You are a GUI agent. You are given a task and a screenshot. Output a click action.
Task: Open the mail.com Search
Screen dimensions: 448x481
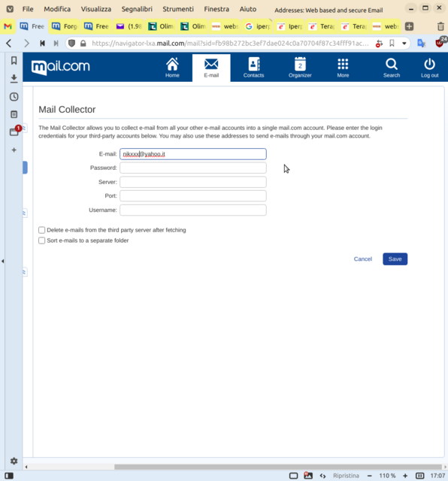click(391, 68)
